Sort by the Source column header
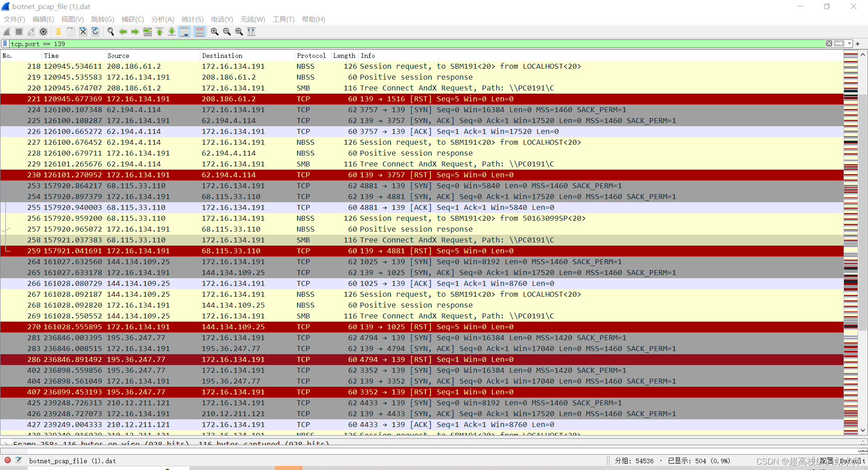Viewport: 868px width, 470px height. (x=152, y=56)
